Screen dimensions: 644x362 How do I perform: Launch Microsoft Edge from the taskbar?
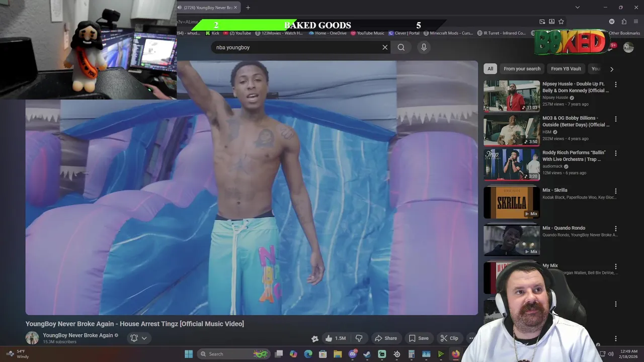(x=308, y=354)
